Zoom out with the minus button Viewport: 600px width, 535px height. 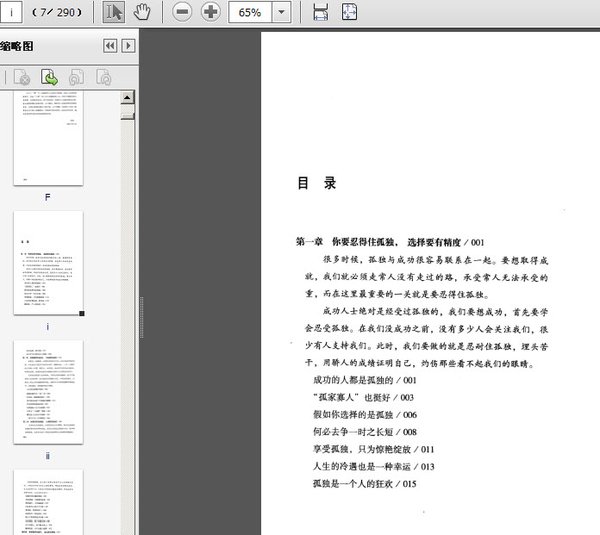[182, 12]
